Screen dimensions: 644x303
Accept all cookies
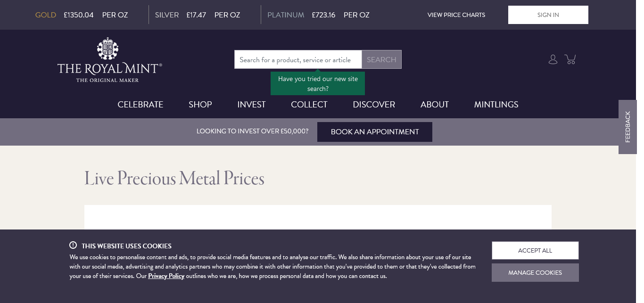pos(535,250)
